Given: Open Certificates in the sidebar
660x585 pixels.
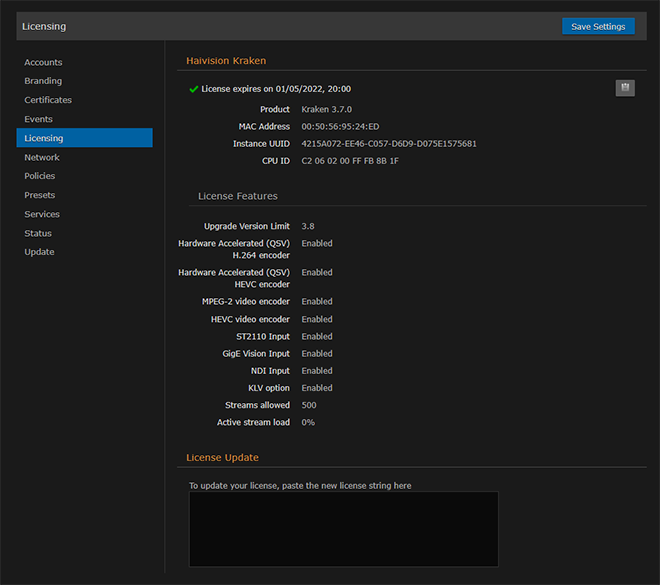Looking at the screenshot, I should (48, 100).
